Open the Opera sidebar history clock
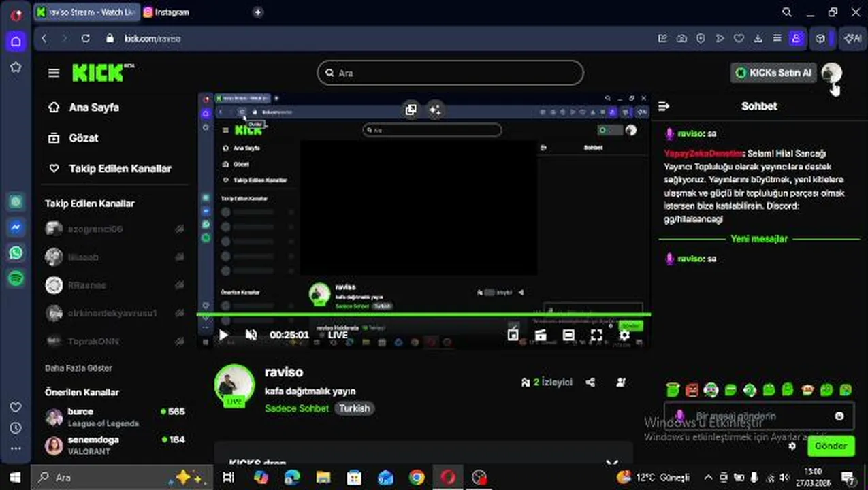868x490 pixels. (x=16, y=429)
